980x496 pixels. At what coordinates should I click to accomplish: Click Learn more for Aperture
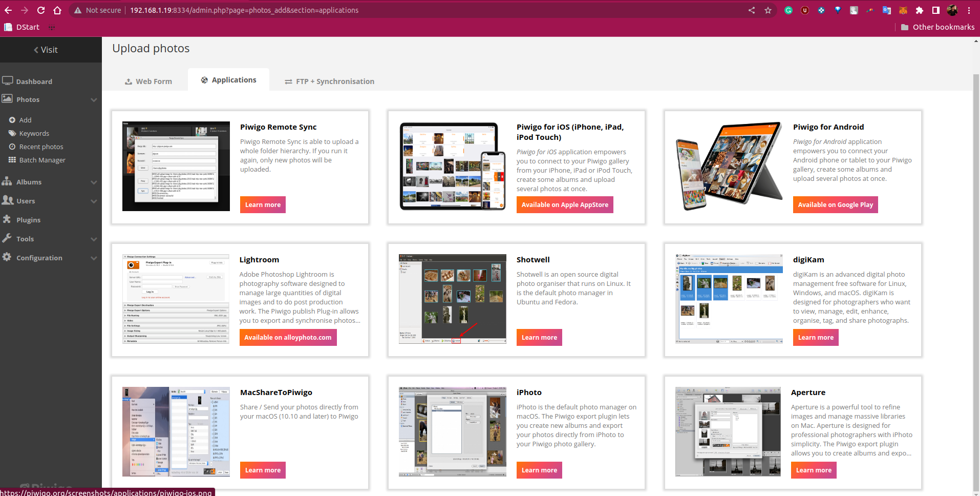pyautogui.click(x=814, y=470)
